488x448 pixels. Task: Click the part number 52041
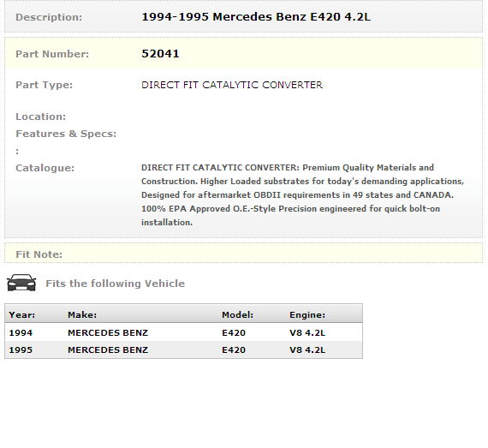tap(160, 54)
